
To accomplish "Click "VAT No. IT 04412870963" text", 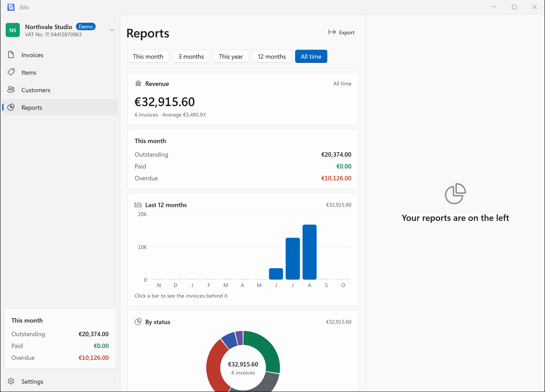I will 53,34.
